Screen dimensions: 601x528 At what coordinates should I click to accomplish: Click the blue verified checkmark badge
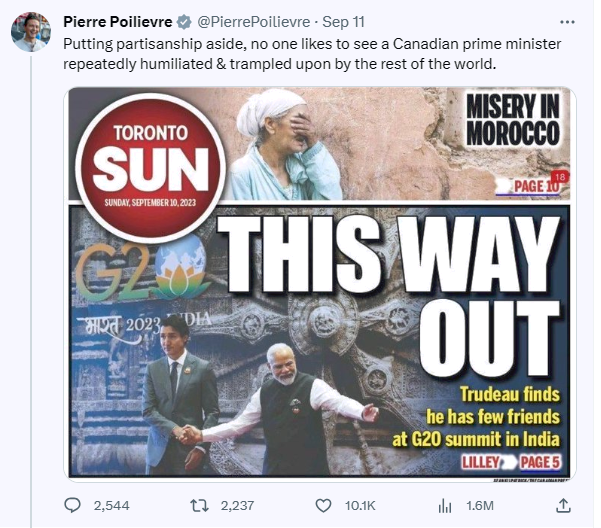(184, 22)
